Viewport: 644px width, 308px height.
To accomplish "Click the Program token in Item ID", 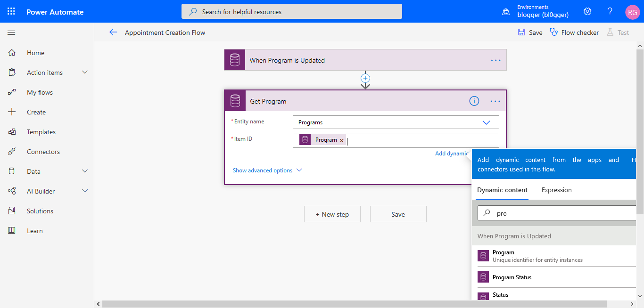I will point(322,140).
